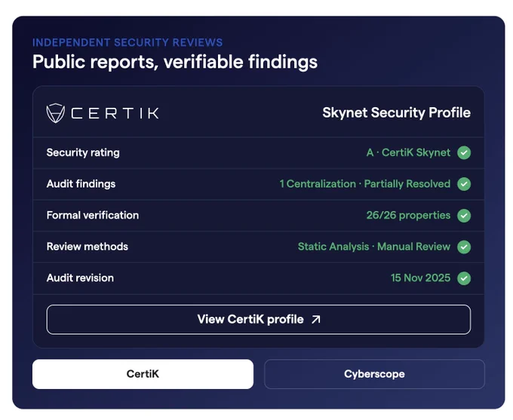
Task: Click '1 Centralization · Partially Resolved' value
Action: click(x=365, y=184)
